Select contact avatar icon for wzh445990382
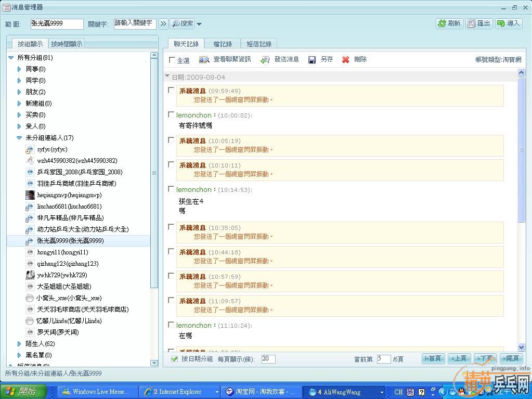 click(30, 160)
